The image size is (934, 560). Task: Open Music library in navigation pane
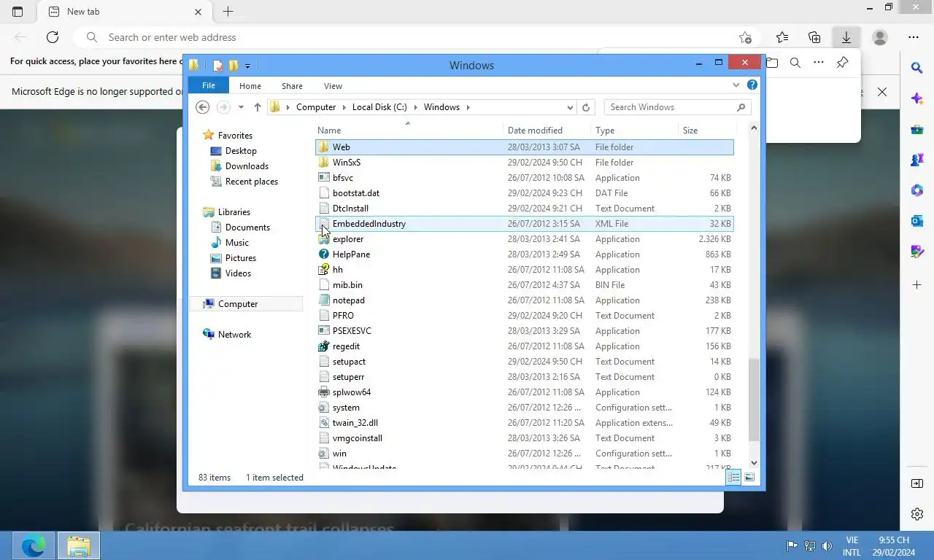point(236,243)
